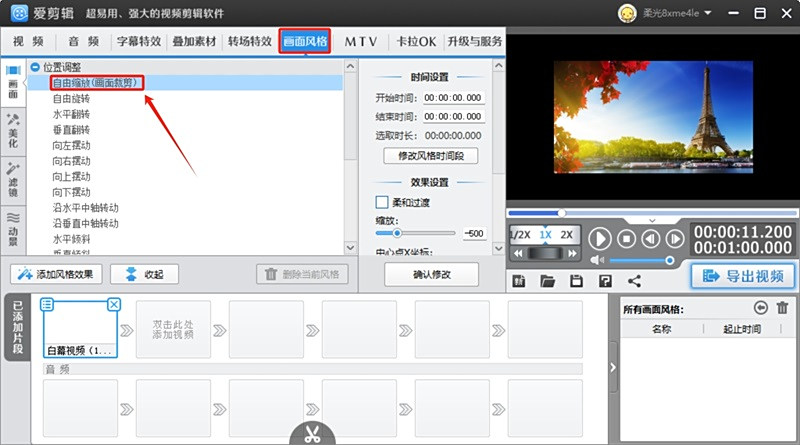Click style list scroll-down arrow
The image size is (800, 445).
[x=350, y=247]
